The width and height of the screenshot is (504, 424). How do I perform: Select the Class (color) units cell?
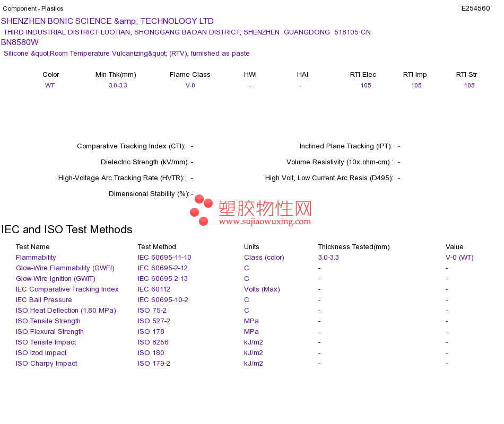[264, 258]
